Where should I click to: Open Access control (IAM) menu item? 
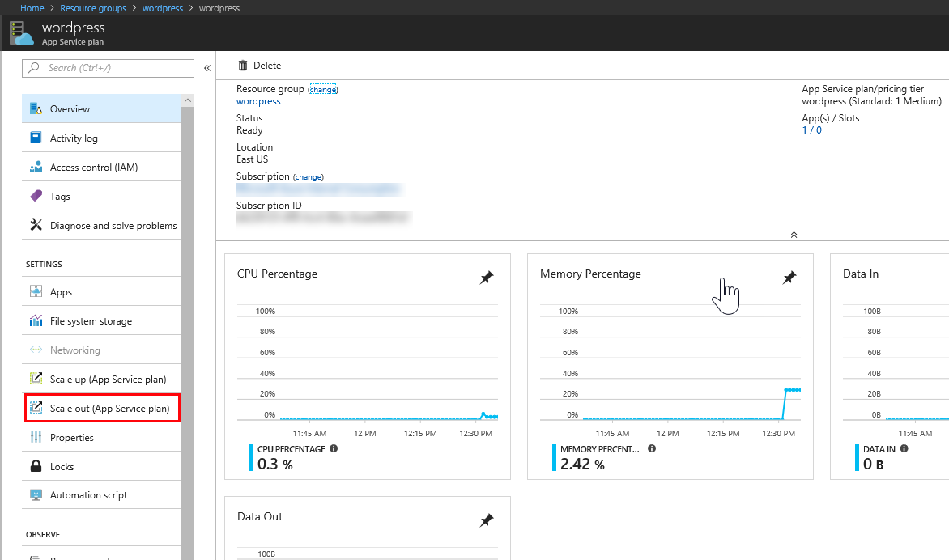102,167
